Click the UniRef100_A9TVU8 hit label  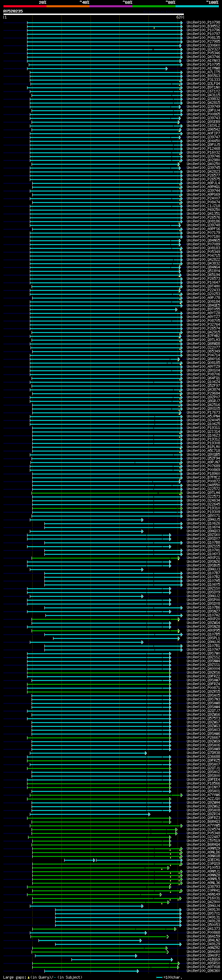pos(203,967)
